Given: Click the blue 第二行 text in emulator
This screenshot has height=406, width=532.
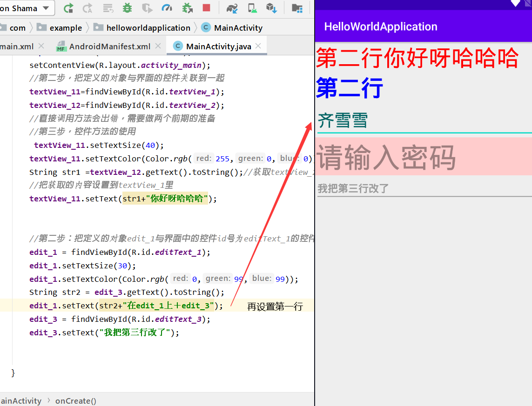Looking at the screenshot, I should [x=350, y=88].
